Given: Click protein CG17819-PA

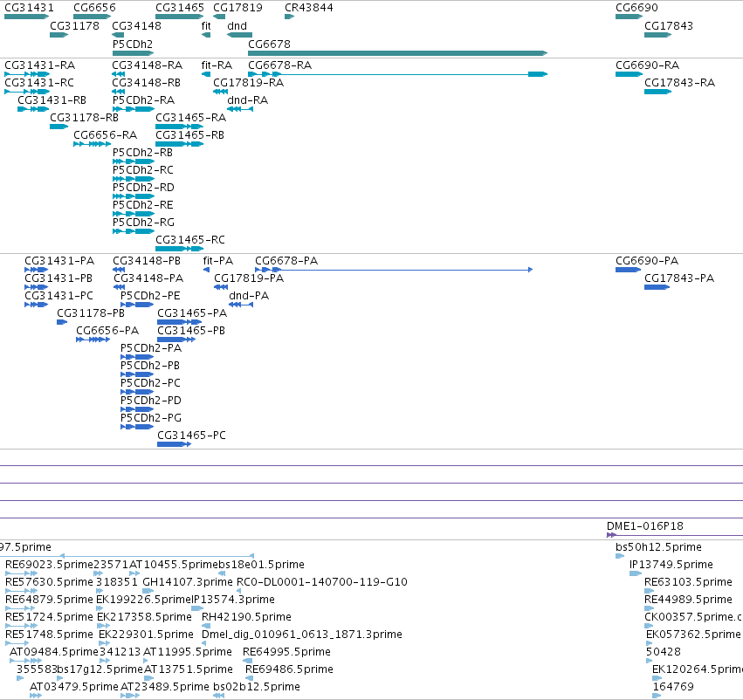Looking at the screenshot, I should 249,278.
